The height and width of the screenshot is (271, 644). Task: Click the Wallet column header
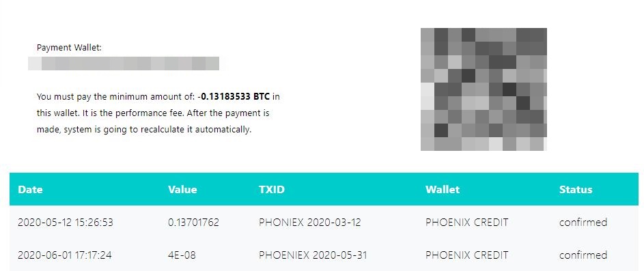(443, 189)
